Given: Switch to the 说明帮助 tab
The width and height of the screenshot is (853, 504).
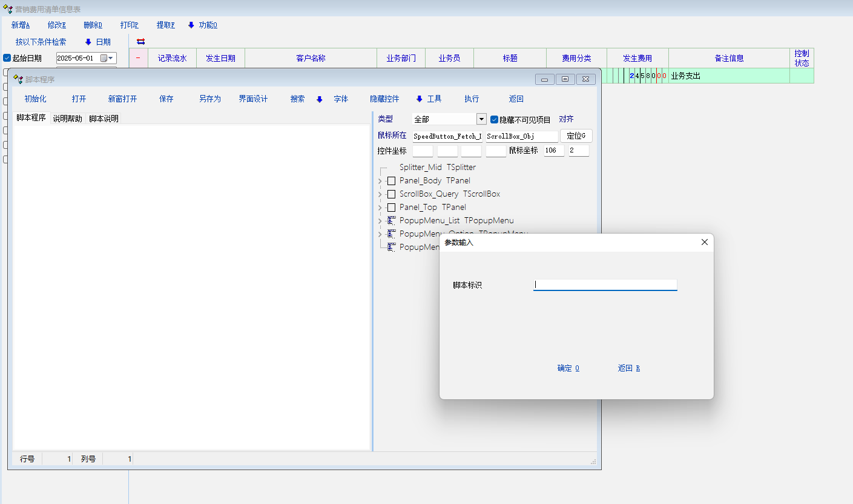Looking at the screenshot, I should pyautogui.click(x=67, y=119).
